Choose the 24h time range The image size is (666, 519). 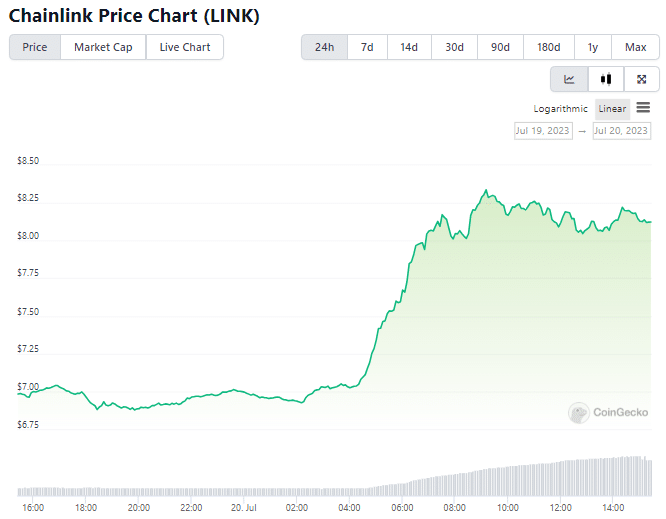pos(325,47)
